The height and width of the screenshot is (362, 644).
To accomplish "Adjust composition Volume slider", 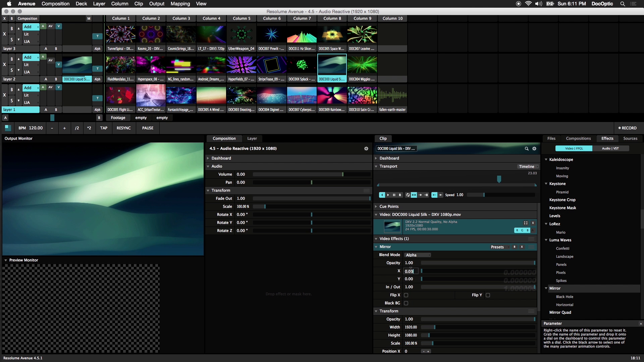I will [312, 175].
